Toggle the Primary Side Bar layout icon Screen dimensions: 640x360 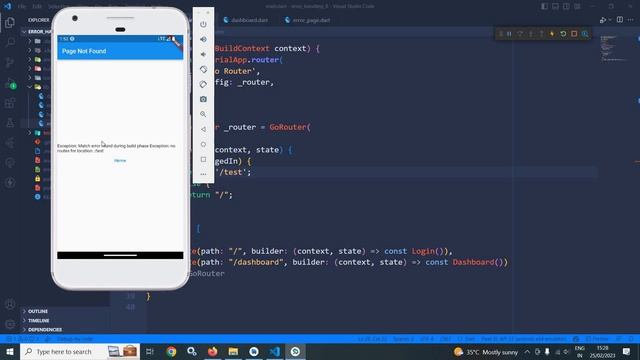pyautogui.click(x=544, y=6)
